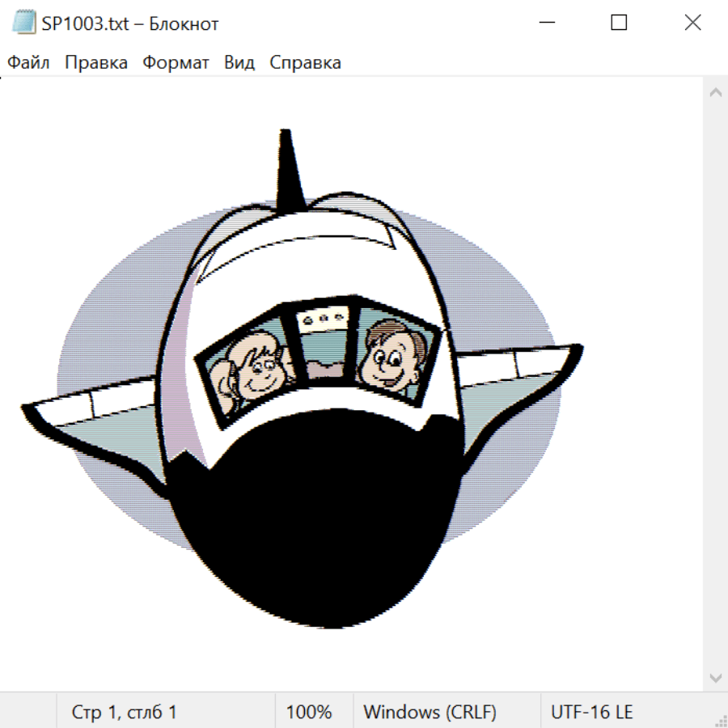Click the resize grip in bottom-right corner
The width and height of the screenshot is (728, 728).
pos(720,720)
